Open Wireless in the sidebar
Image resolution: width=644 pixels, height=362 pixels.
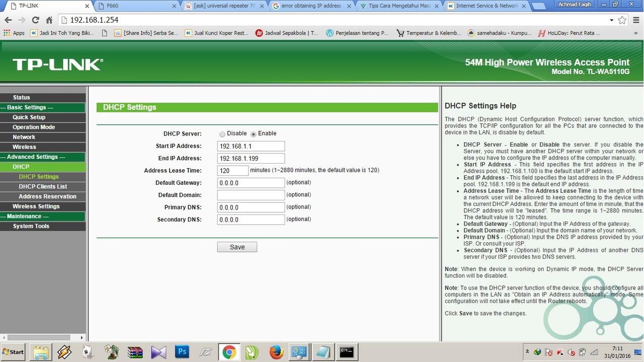pyautogui.click(x=43, y=147)
